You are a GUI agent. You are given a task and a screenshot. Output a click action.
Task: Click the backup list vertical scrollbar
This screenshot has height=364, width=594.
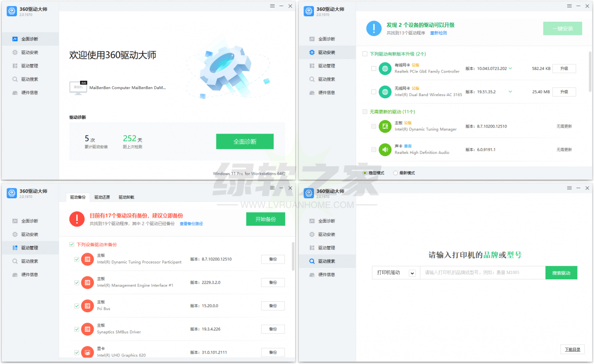[293, 257]
